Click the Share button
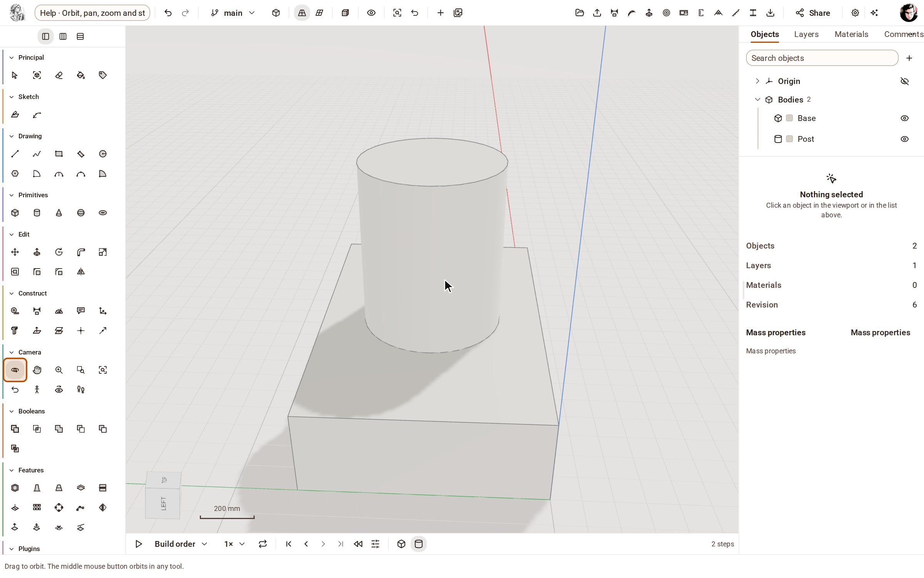The width and height of the screenshot is (924, 578). 812,13
